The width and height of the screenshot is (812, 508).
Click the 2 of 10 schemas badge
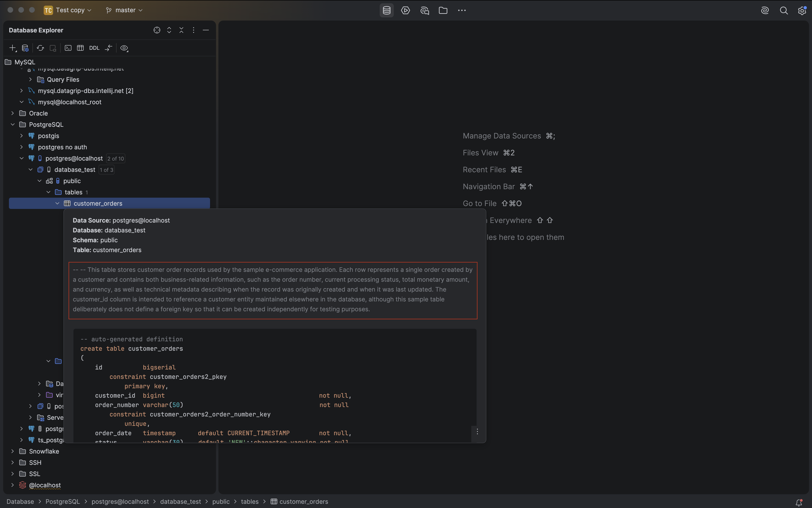(x=116, y=159)
